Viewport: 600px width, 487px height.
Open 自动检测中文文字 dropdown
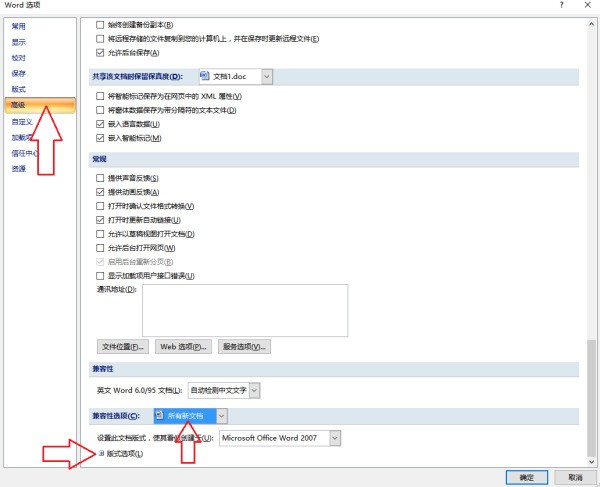pyautogui.click(x=254, y=390)
